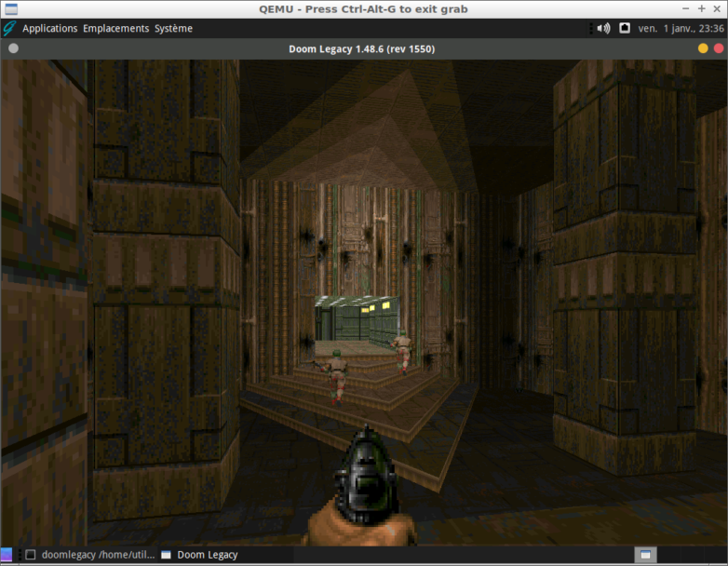This screenshot has width=728, height=566.
Task: Click the grey window menu dot of Doom Legacy
Action: point(13,48)
